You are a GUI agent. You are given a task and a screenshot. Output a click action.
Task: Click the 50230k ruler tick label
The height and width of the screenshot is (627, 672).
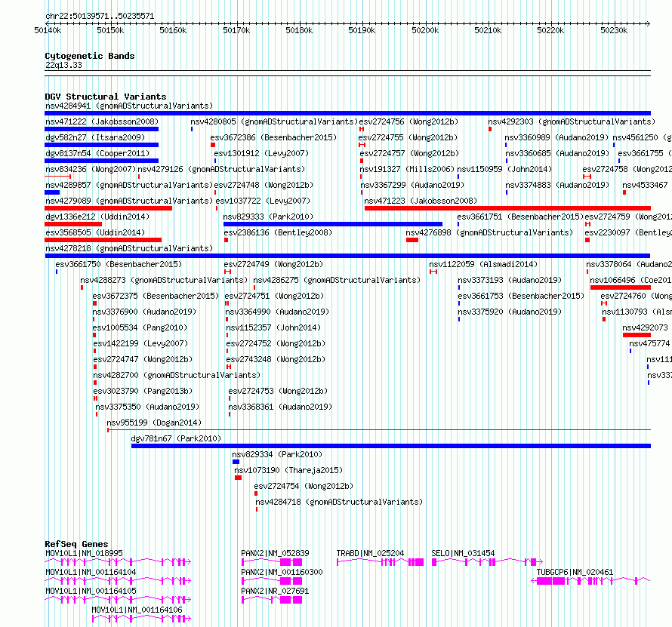pos(614,30)
